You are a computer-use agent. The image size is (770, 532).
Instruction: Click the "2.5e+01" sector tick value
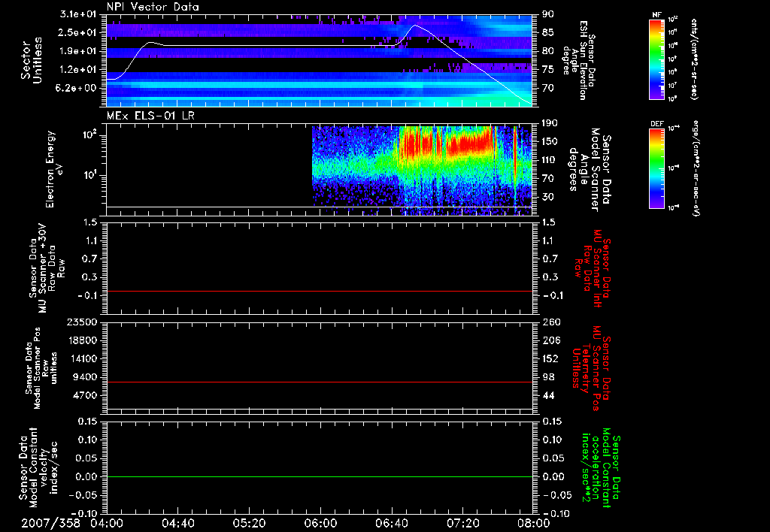pos(77,32)
